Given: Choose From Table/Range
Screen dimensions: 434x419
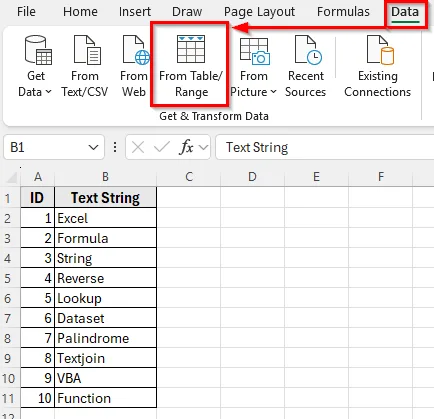Looking at the screenshot, I should tap(190, 66).
